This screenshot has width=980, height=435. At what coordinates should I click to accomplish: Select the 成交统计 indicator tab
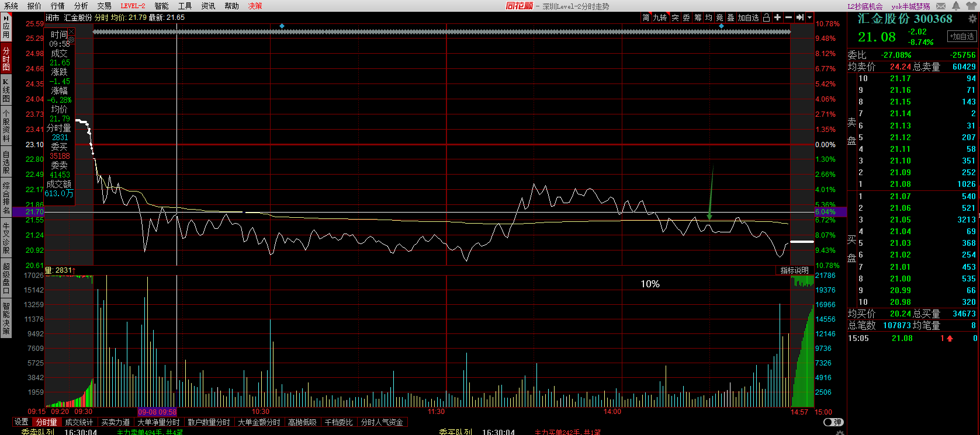click(79, 422)
